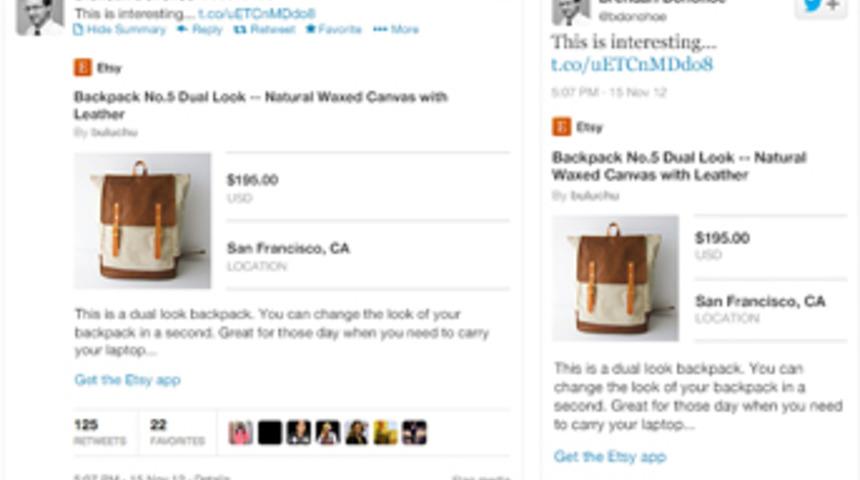Viewport: 860px width, 480px height.
Task: Click the backpack image in right card
Action: tap(616, 278)
